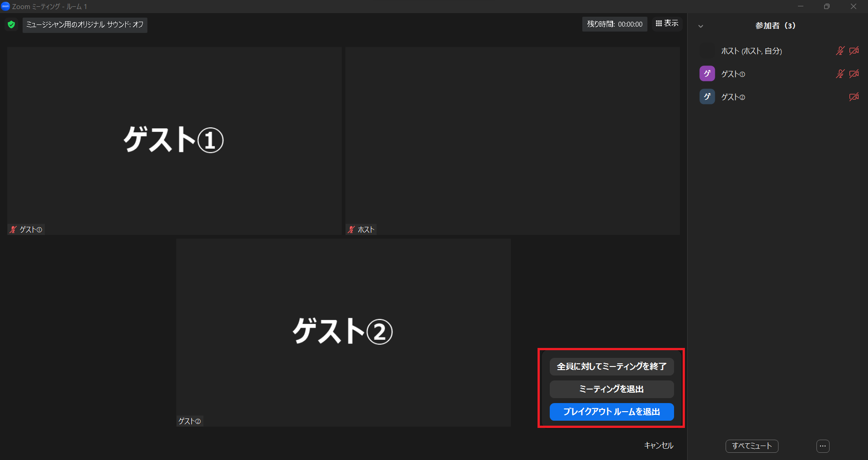The width and height of the screenshot is (868, 460).
Task: Click host's camera-off icon in participants list
Action: click(x=854, y=51)
